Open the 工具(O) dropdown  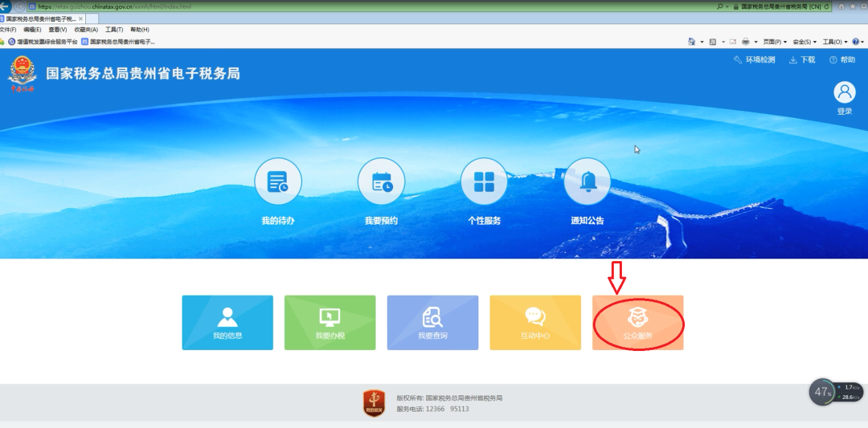coord(835,42)
